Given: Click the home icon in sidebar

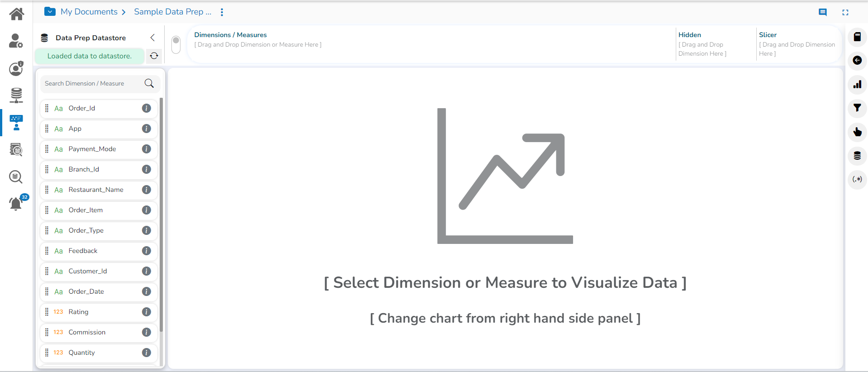Looking at the screenshot, I should pyautogui.click(x=17, y=14).
